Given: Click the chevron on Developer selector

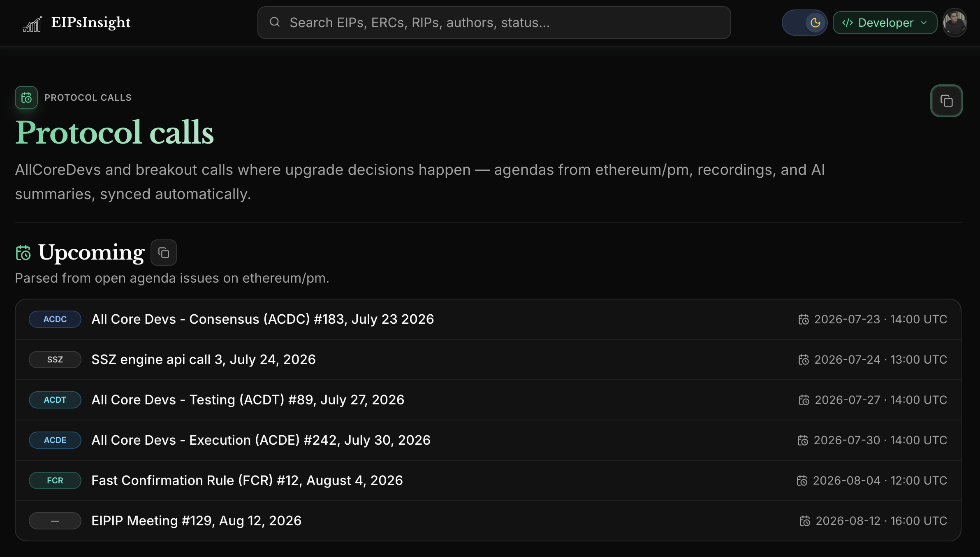Looking at the screenshot, I should click(x=924, y=23).
